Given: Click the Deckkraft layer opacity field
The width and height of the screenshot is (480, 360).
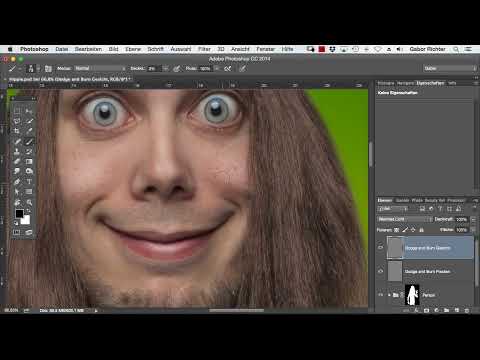Looking at the screenshot, I should 461,219.
